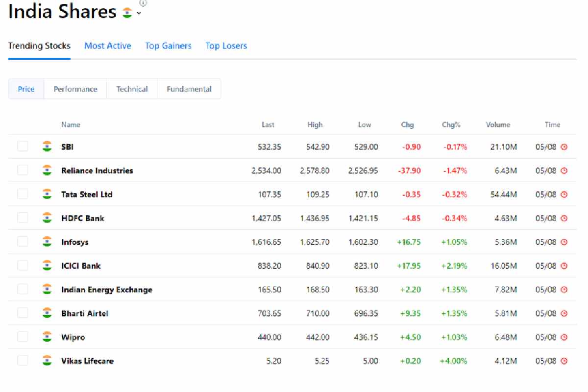This screenshot has width=588, height=392.
Task: Tick the checkbox for Reliance Industries
Action: point(23,171)
